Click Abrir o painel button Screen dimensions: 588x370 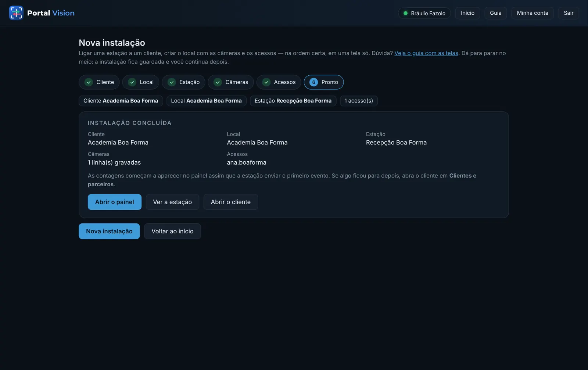click(115, 202)
